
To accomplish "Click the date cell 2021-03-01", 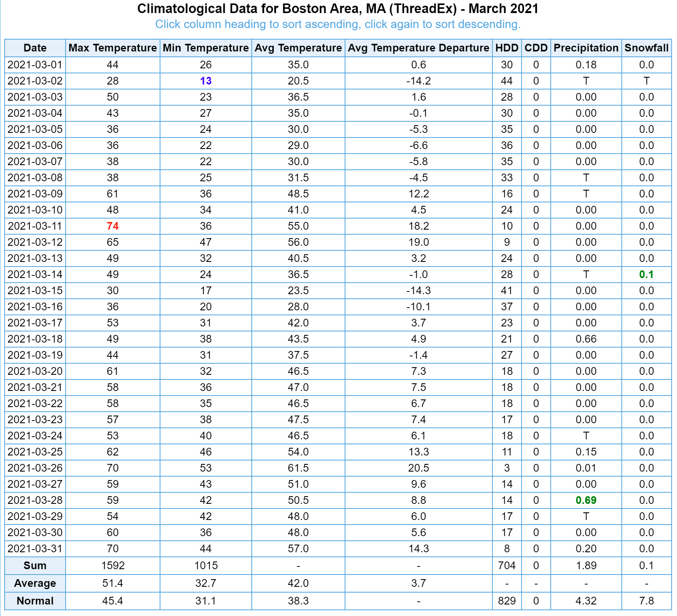I will [35, 65].
